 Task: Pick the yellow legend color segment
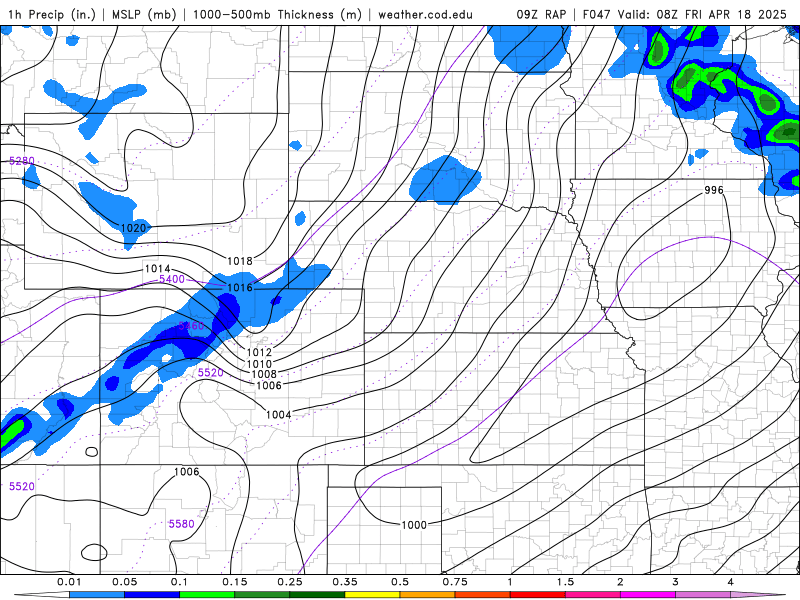click(372, 595)
